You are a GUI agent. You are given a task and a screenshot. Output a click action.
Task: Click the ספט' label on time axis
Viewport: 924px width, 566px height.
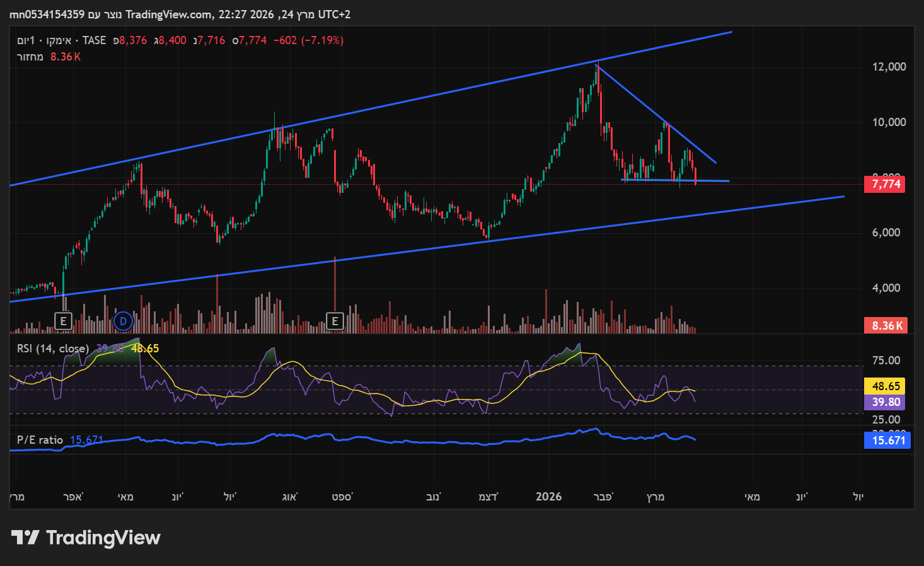(x=342, y=497)
